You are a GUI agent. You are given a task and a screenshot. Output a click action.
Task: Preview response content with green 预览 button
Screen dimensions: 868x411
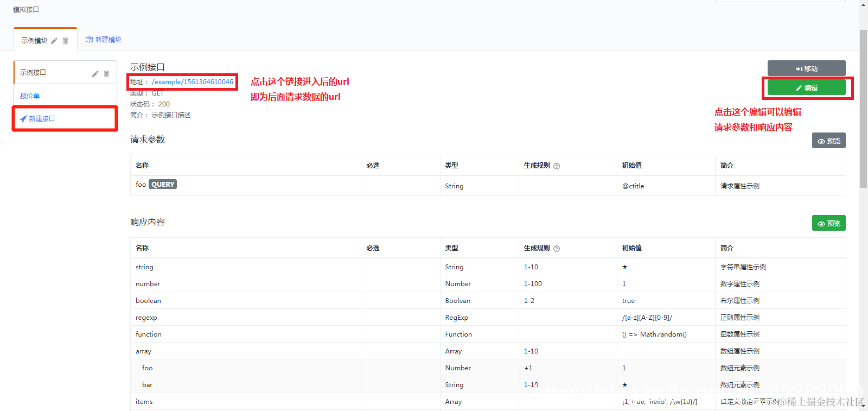click(829, 223)
